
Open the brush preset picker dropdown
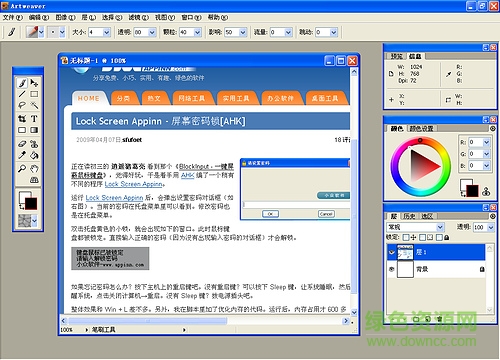[x=41, y=32]
